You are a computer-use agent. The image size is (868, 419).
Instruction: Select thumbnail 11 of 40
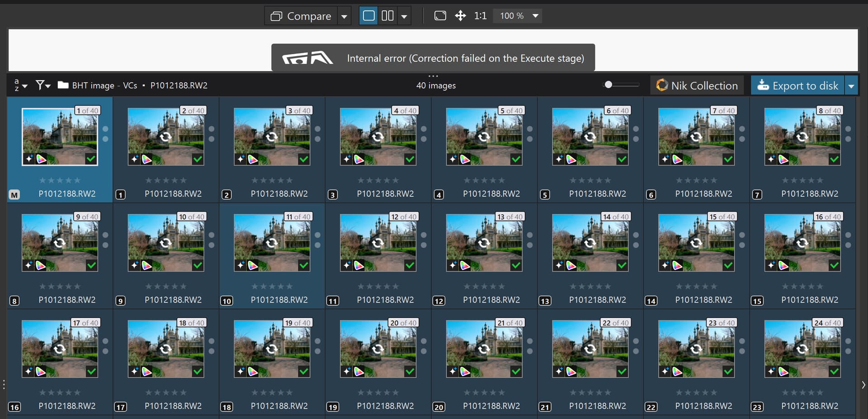pos(272,243)
